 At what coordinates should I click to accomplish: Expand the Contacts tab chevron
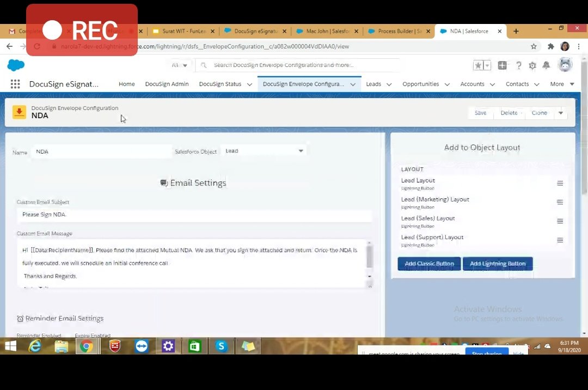(x=537, y=84)
